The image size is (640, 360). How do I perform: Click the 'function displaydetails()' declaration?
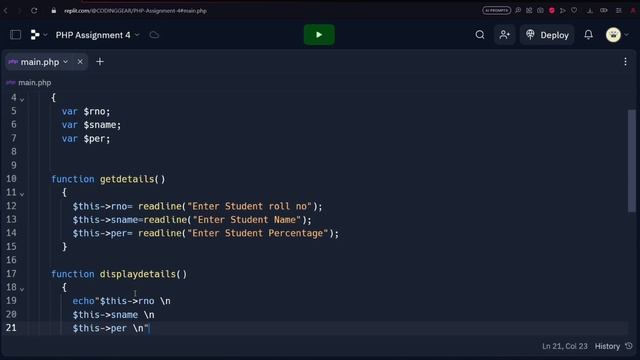click(x=119, y=274)
